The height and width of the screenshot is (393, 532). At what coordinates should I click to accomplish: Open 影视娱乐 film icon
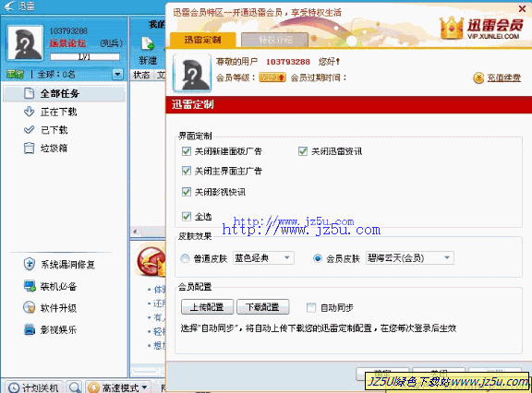(x=30, y=329)
